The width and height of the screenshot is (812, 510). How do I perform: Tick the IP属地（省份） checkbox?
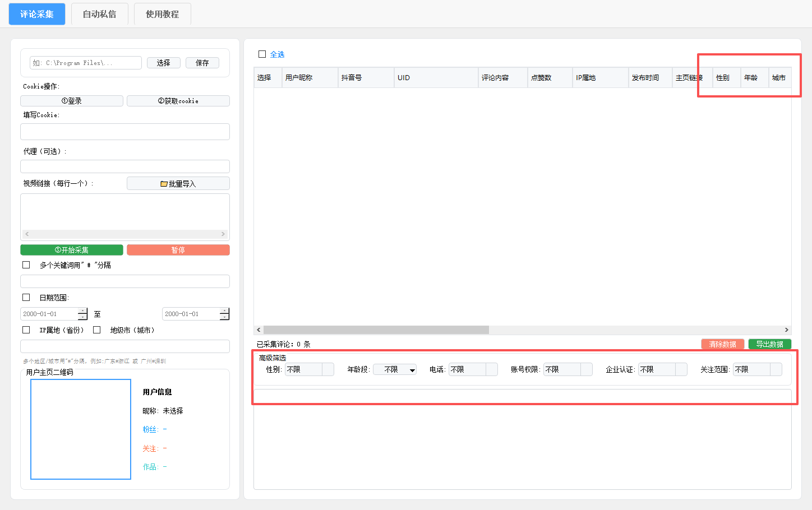click(26, 330)
